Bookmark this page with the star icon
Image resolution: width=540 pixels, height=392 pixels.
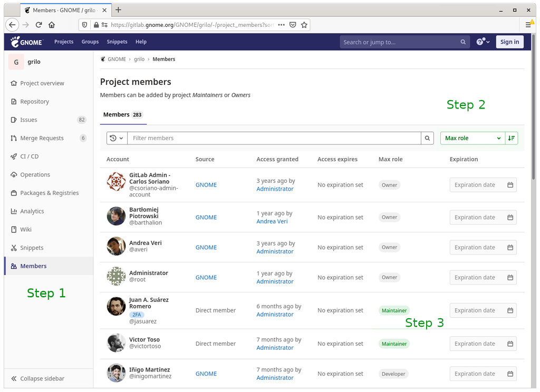click(304, 25)
